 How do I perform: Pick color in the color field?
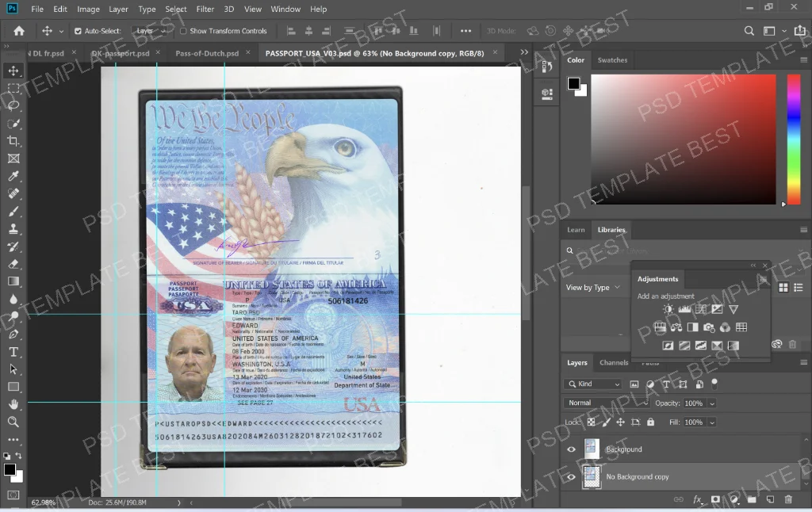tap(684, 139)
